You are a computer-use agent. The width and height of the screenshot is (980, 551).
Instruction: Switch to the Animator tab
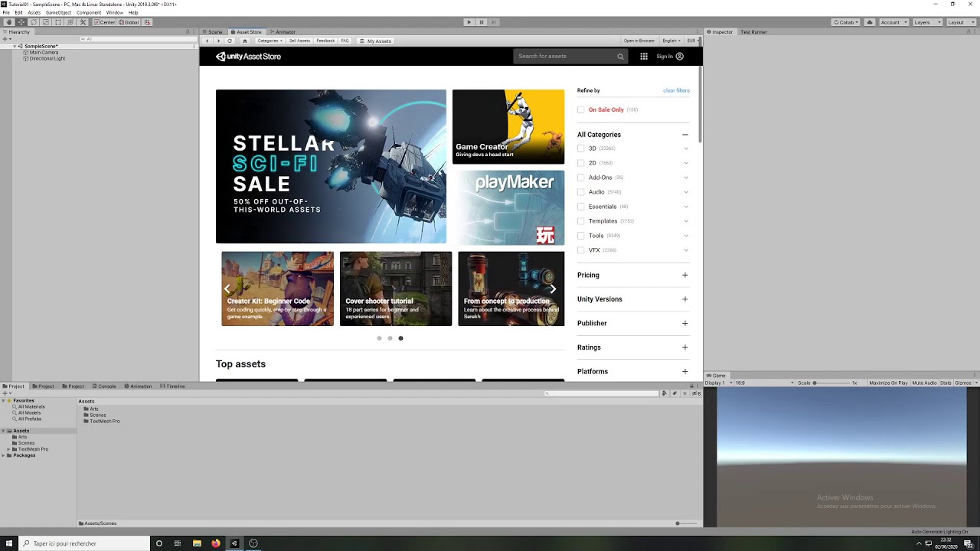(x=283, y=32)
